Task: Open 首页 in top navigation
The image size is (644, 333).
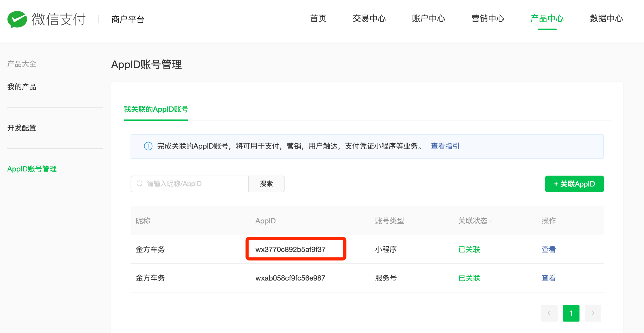Action: tap(318, 19)
